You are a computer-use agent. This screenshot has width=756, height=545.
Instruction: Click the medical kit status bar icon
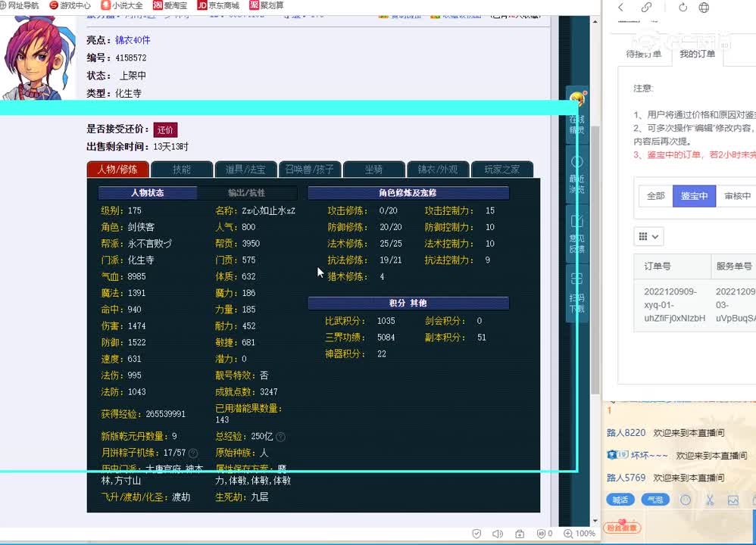point(519,534)
